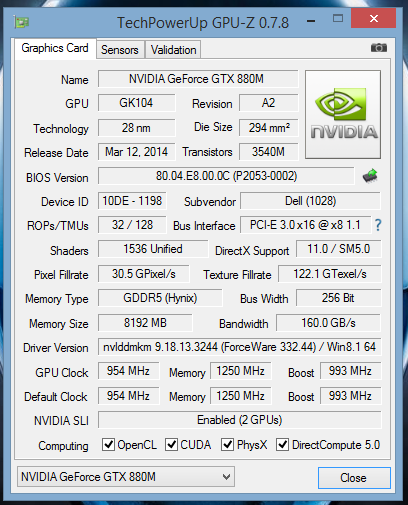Open the NVIDIA logo vendor image
Screen dimensions: 408x505
(x=343, y=114)
